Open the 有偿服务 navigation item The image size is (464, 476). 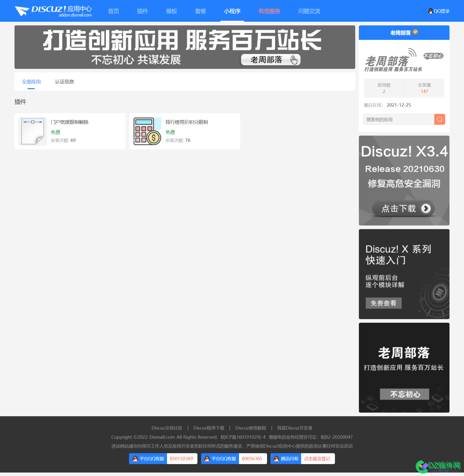(x=269, y=11)
